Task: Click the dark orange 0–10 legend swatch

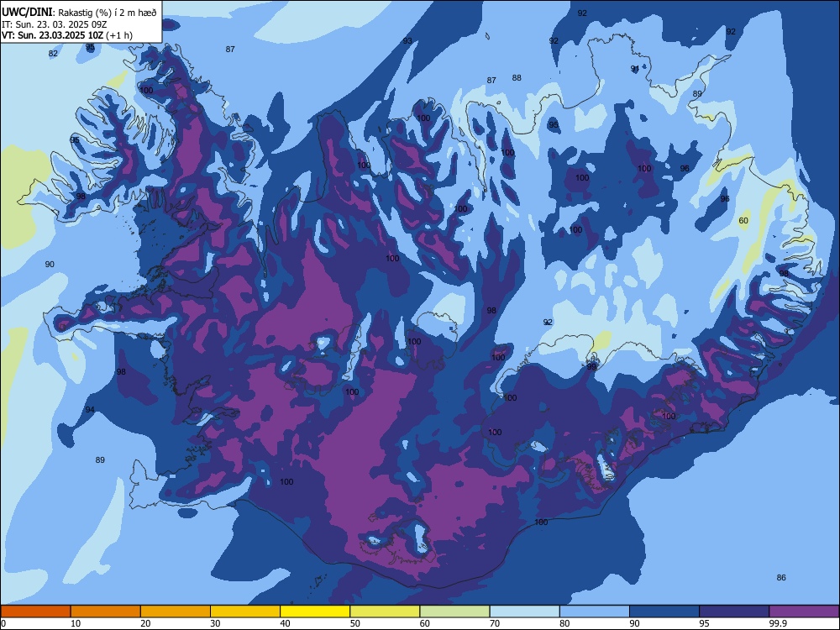Action: (35, 612)
